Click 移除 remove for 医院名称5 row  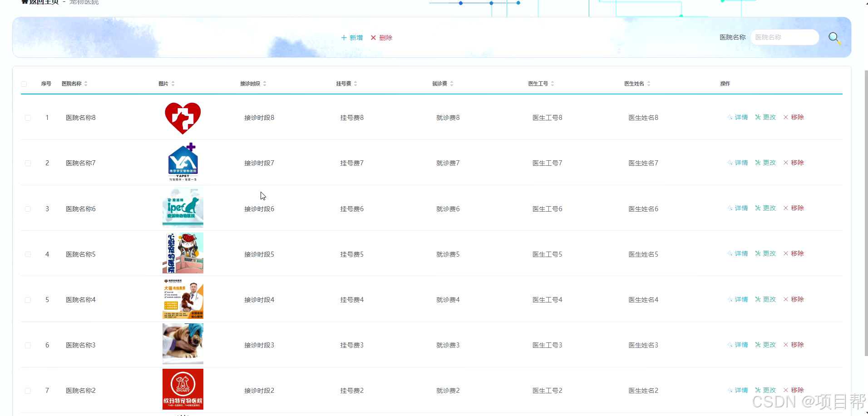click(794, 253)
